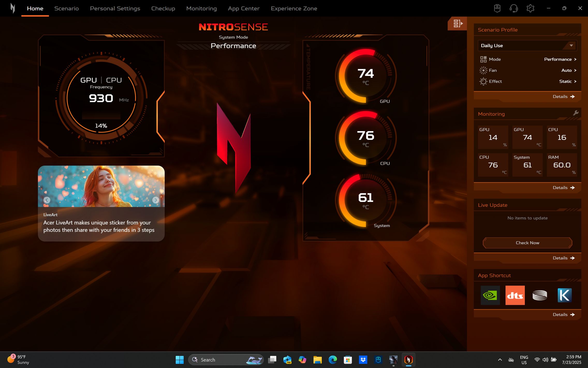The height and width of the screenshot is (368, 588).
Task: Open Microsoft Store from taskbar
Action: [x=348, y=360]
